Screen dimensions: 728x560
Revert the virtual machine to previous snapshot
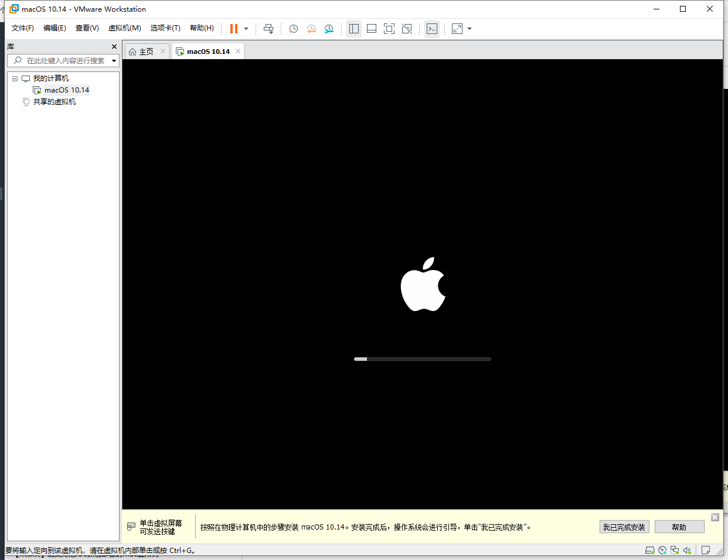(x=311, y=29)
